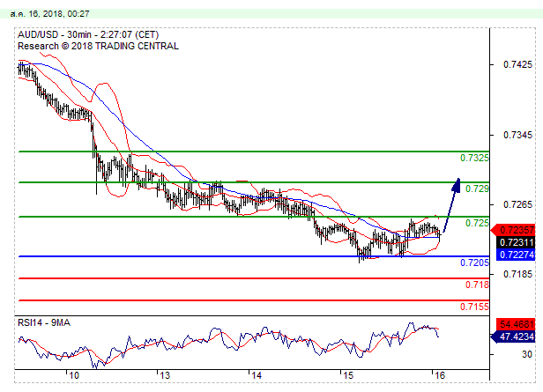Screen dimensions: 543x392
Task: Select the 0.7325 resistance level label
Action: tap(474, 158)
